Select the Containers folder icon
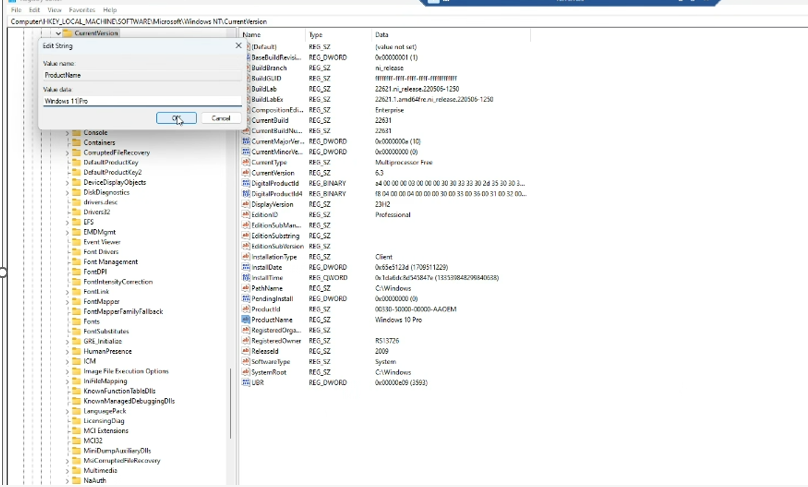 [x=76, y=142]
